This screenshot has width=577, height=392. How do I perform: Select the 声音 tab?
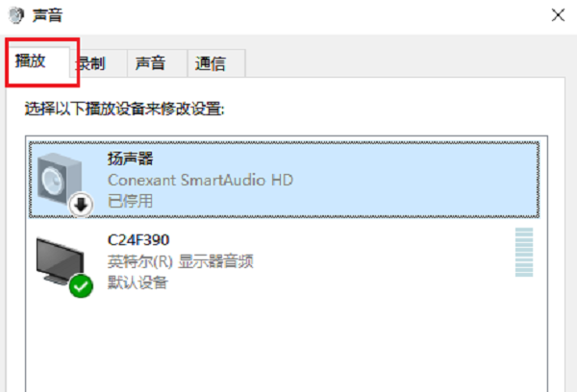click(x=150, y=64)
